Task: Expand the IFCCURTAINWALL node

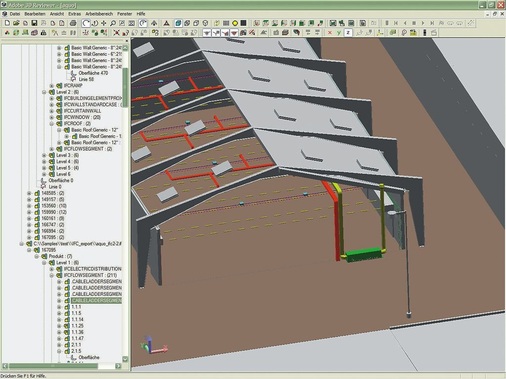Action: 52,111
